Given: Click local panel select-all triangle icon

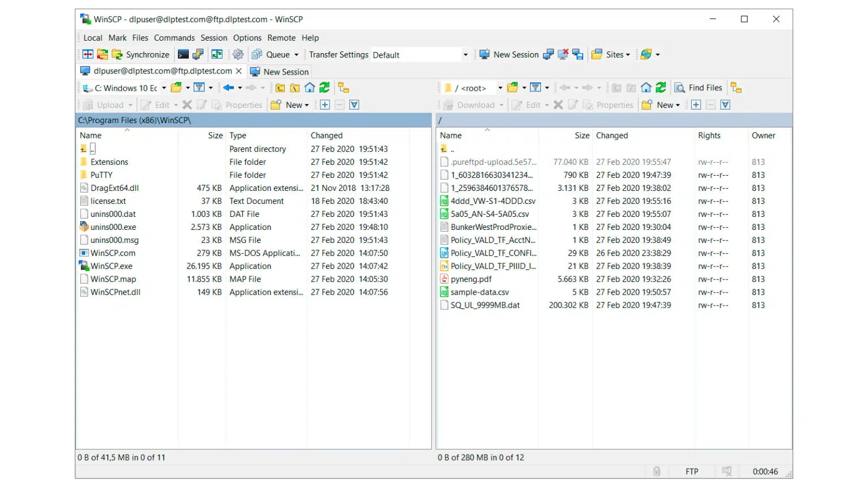Looking at the screenshot, I should coord(354,105).
